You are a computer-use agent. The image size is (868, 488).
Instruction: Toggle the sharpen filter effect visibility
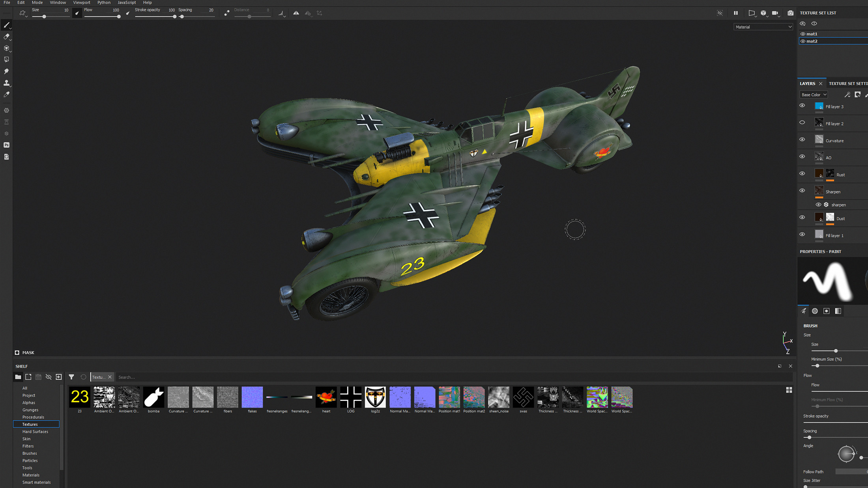coord(818,205)
